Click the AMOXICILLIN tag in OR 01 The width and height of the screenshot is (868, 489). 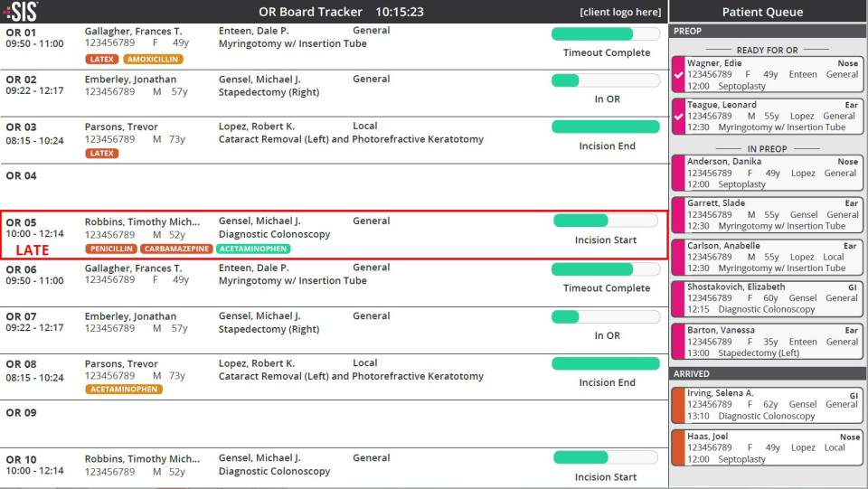(x=153, y=59)
